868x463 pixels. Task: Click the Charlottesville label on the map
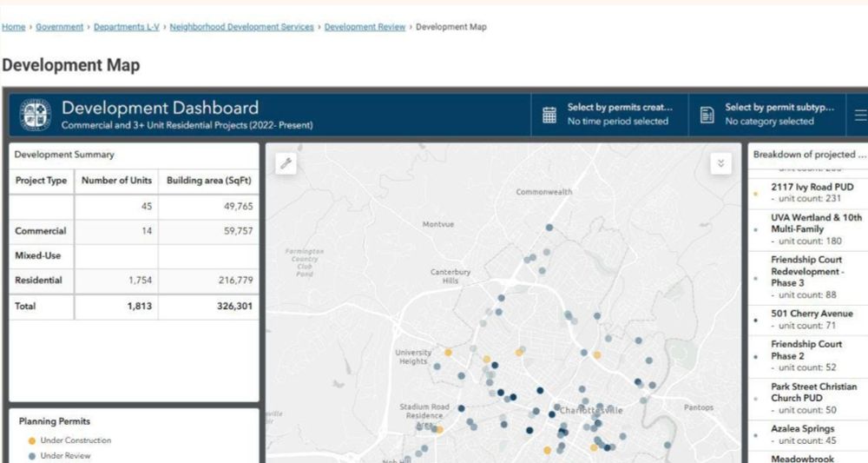[591, 410]
